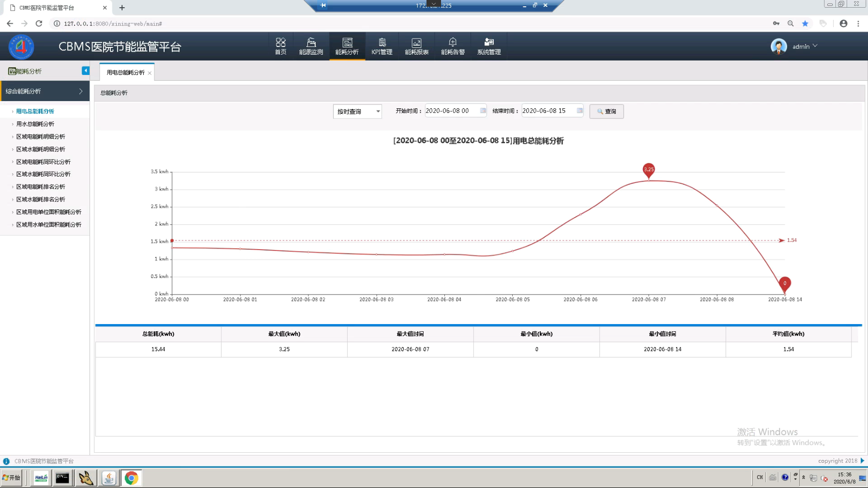
Task: Open a new browser tab
Action: pyautogui.click(x=122, y=8)
